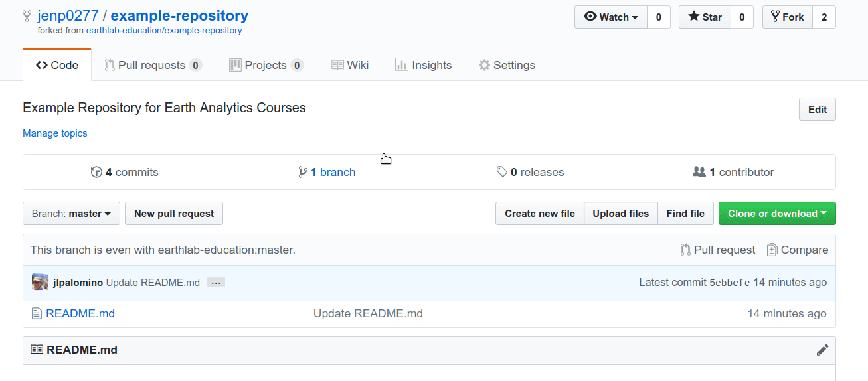Click the stargazers count 0
The width and height of the screenshot is (868, 381).
point(742,17)
